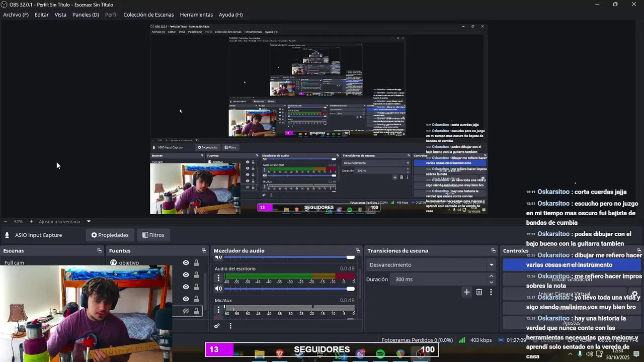The image size is (644, 362).
Task: Show the hidden source via crossed-out eye
Action: click(186, 311)
